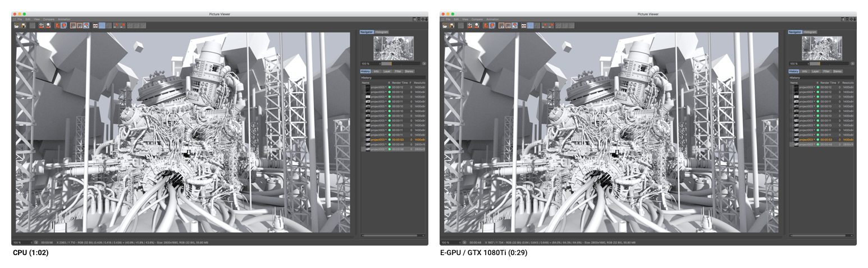Click Set as B icon in right GPU viewer

551,25
